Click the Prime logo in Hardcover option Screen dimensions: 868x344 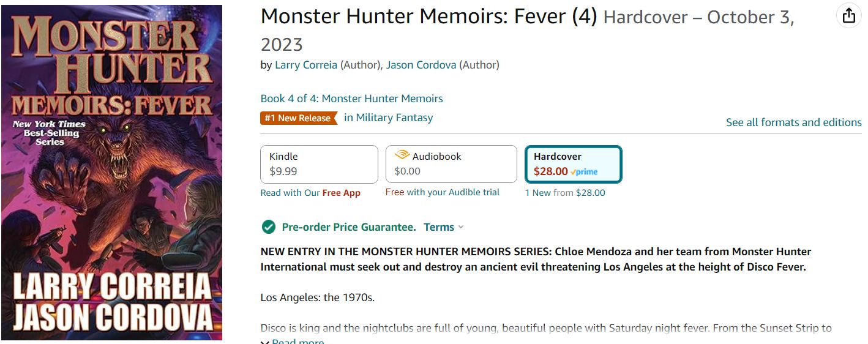pyautogui.click(x=584, y=172)
